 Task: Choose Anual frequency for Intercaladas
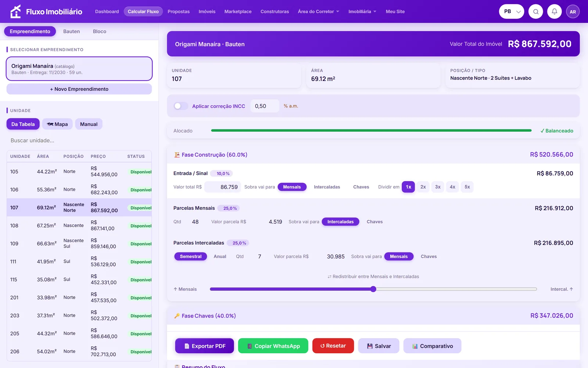(x=220, y=256)
